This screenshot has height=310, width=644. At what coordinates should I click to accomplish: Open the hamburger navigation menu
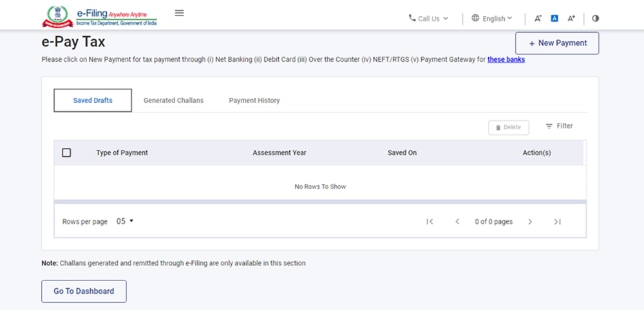click(x=180, y=13)
